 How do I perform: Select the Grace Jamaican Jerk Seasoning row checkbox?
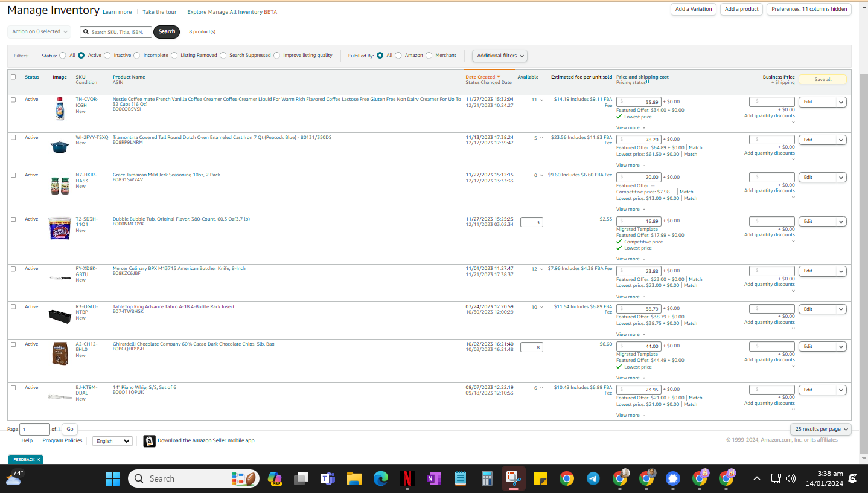pyautogui.click(x=13, y=175)
